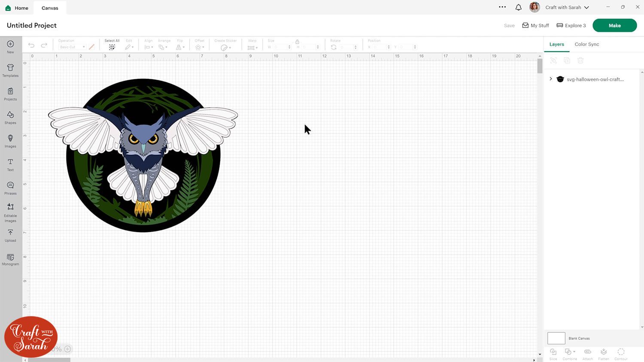Open the Align dropdown

(x=149, y=47)
